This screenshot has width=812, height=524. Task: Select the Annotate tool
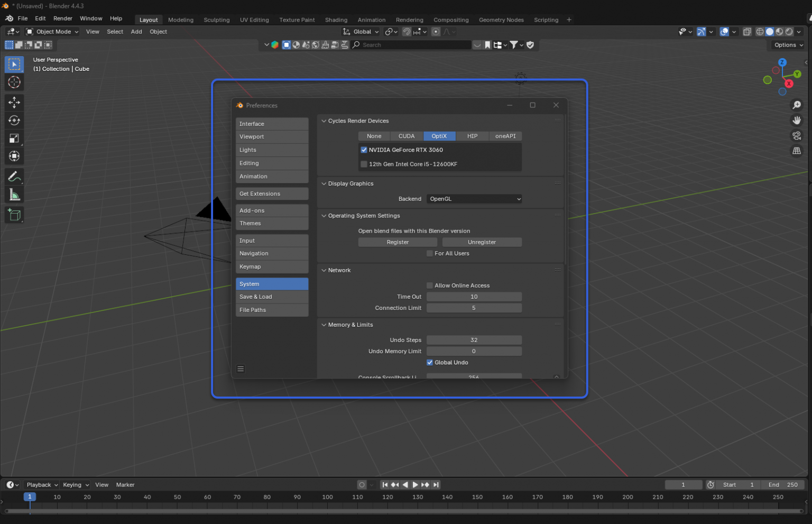(x=14, y=176)
